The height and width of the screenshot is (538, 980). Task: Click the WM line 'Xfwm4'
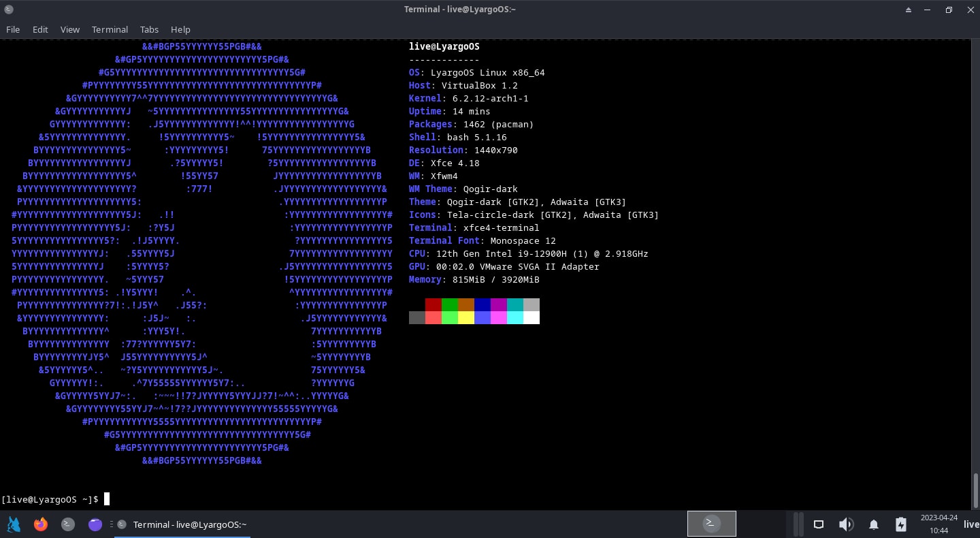(434, 176)
